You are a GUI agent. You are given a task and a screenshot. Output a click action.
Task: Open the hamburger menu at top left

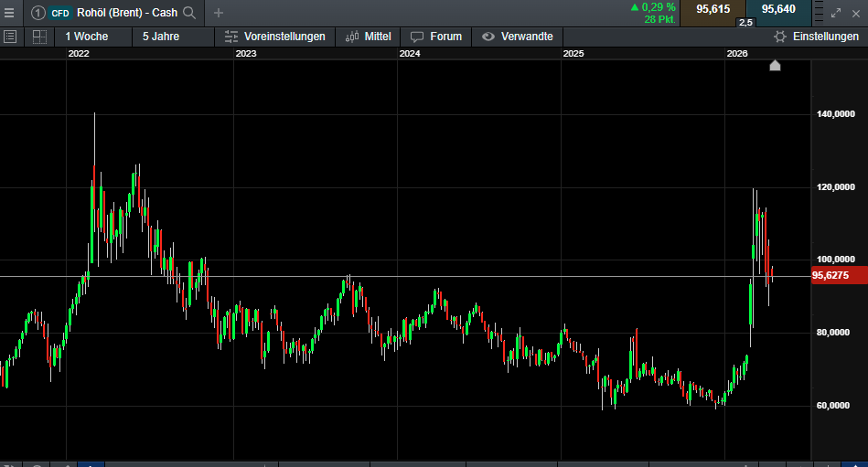tap(9, 12)
